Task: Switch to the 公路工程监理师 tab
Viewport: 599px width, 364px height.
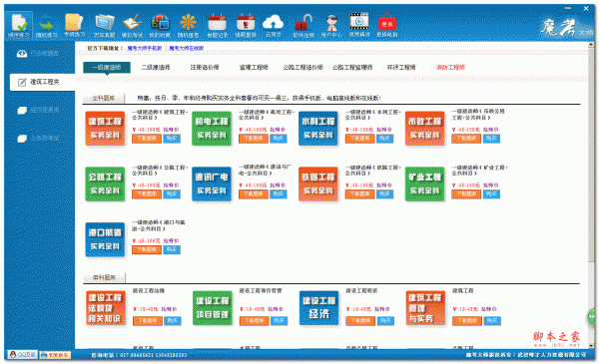Action: pyautogui.click(x=352, y=67)
